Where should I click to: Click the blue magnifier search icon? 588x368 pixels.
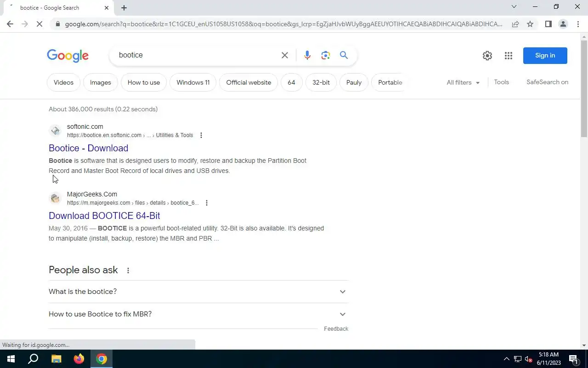[x=344, y=55]
